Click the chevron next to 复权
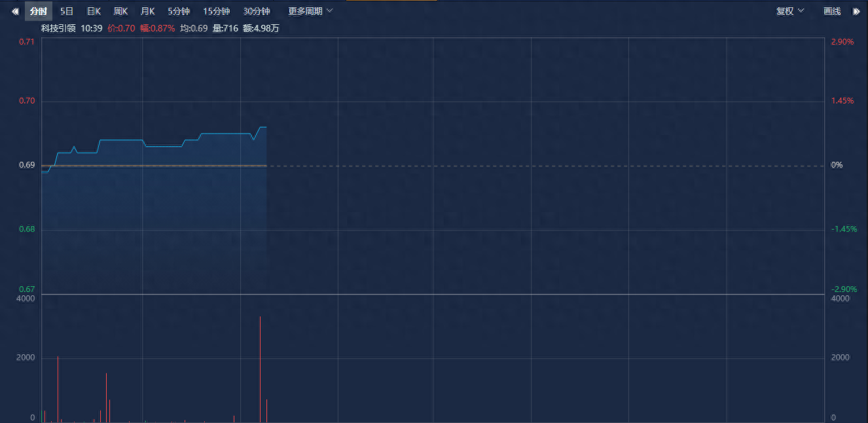Viewport: 868px width, 423px height. (799, 11)
